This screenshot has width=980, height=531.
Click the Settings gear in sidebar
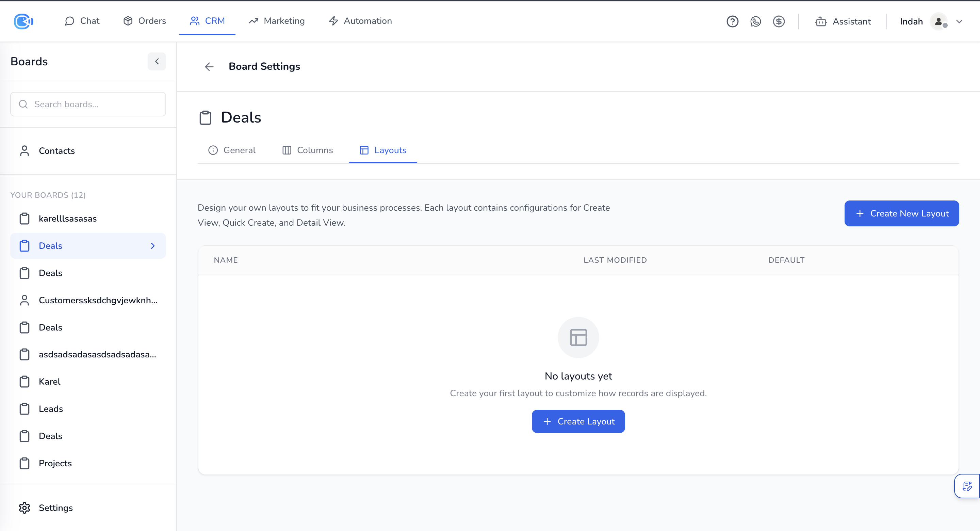pyautogui.click(x=25, y=508)
